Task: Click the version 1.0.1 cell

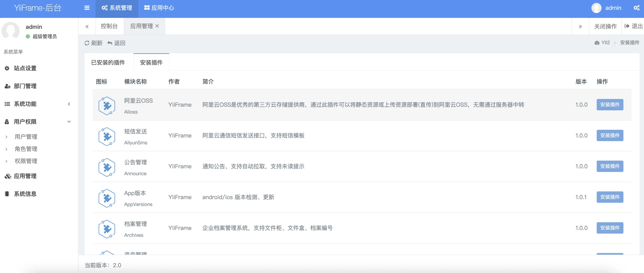Action: (x=581, y=197)
